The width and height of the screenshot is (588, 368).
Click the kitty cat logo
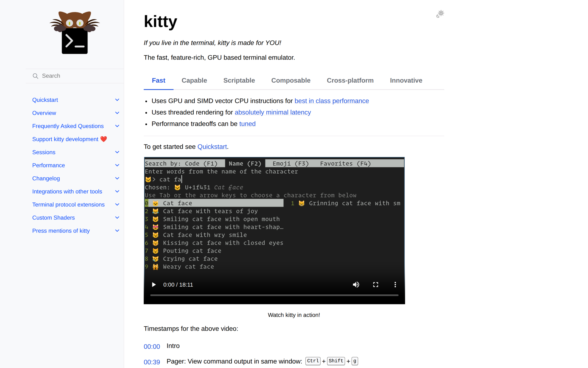[x=75, y=32]
